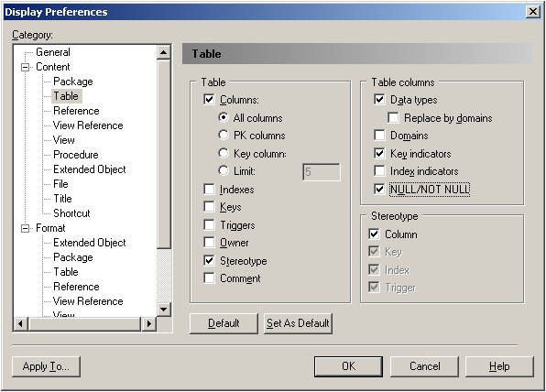
Task: Select Package under Format
Action: (72, 257)
